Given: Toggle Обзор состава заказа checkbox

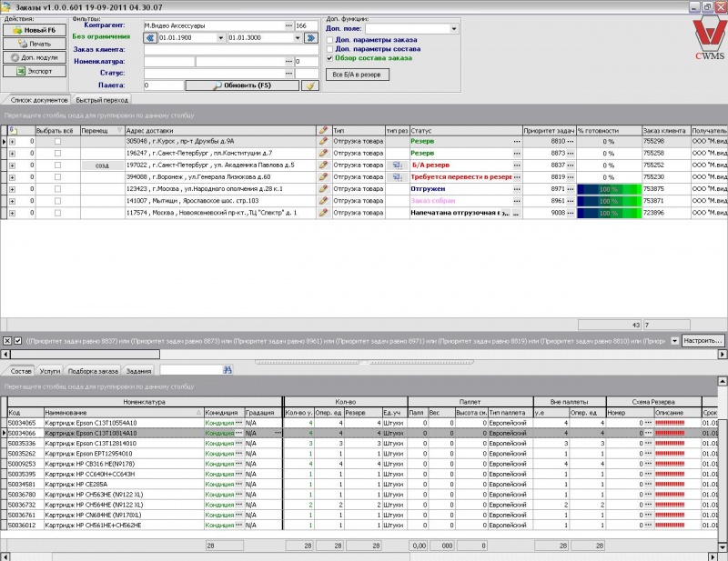Looking at the screenshot, I should [329, 57].
